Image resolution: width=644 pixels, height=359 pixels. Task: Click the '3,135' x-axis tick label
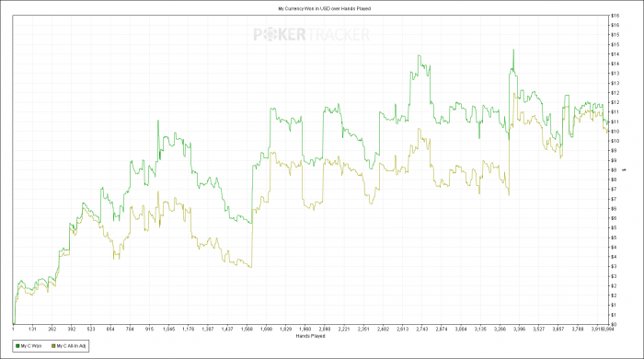(x=480, y=329)
